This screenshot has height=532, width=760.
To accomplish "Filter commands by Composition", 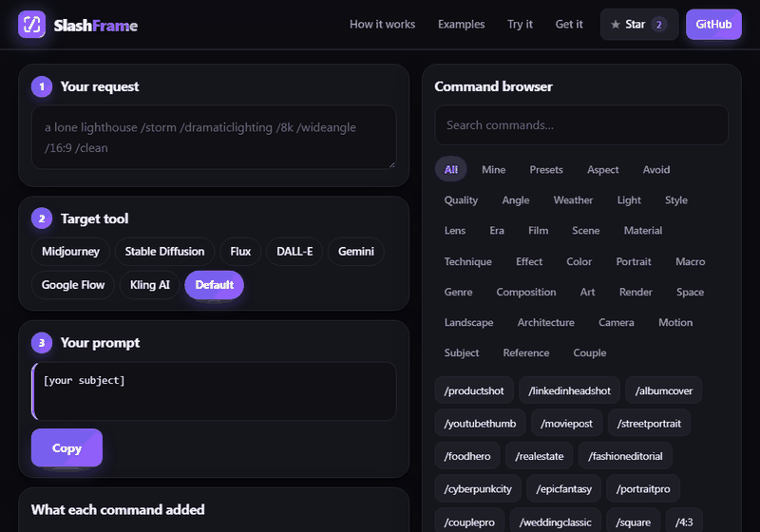I will (526, 293).
